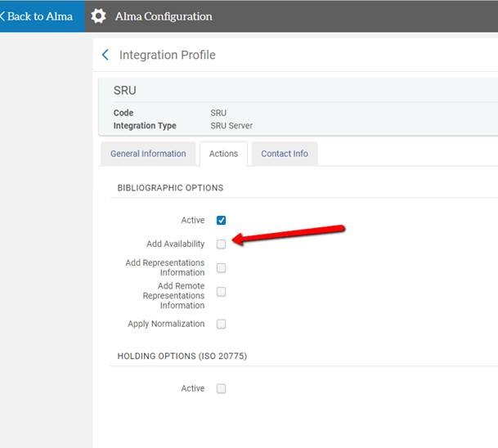Click the Alma Configuration gear icon
The width and height of the screenshot is (498, 448).
(x=99, y=16)
